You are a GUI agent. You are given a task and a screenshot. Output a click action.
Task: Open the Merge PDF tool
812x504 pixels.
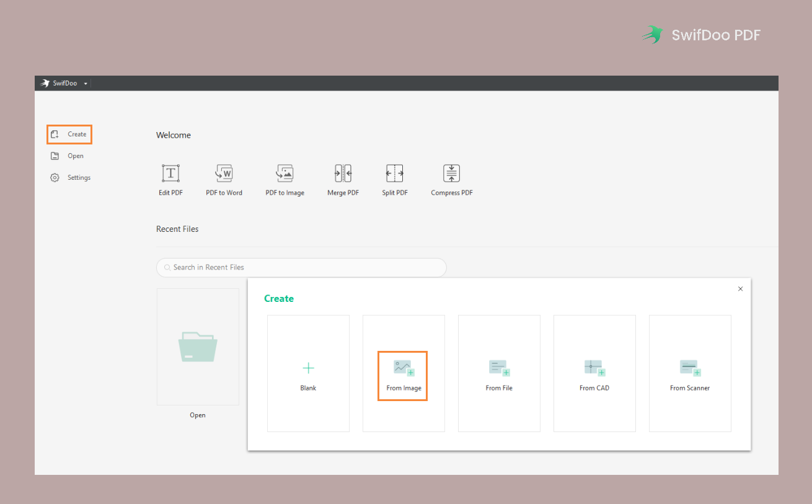coord(343,180)
